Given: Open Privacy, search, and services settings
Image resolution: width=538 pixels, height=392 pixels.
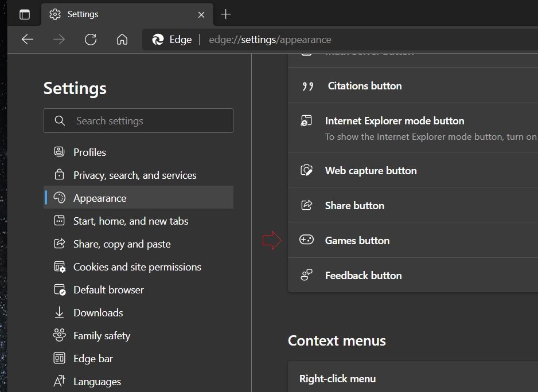Looking at the screenshot, I should 135,175.
